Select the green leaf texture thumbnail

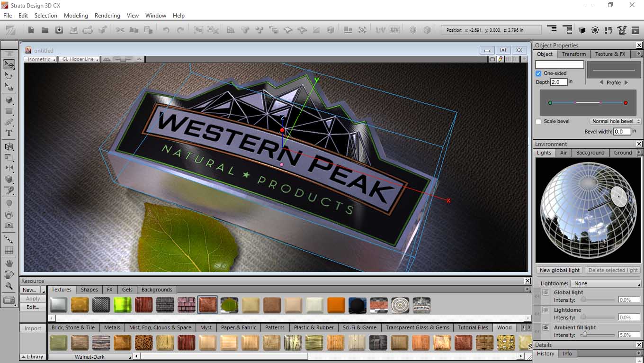pyautogui.click(x=229, y=305)
